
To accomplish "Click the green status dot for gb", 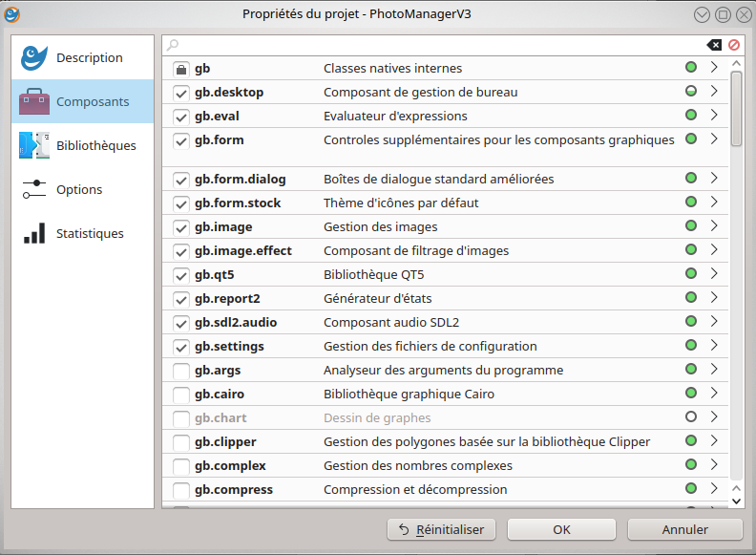I will [x=691, y=67].
